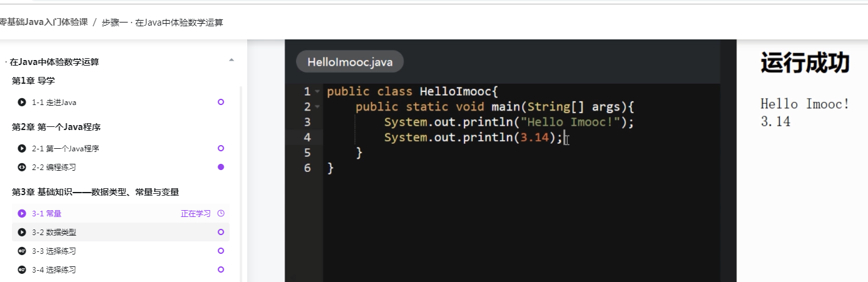Click progress circle for 3-4 选择练习
Image resolution: width=868 pixels, height=282 pixels.
220,269
